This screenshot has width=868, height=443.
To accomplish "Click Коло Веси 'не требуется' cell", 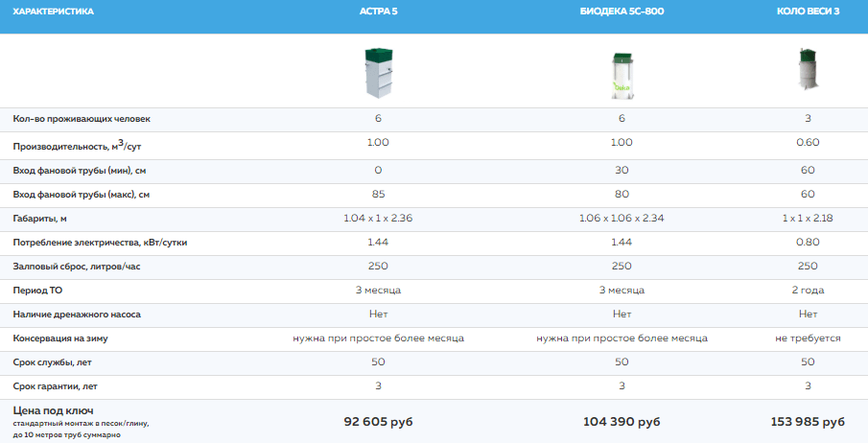I will pyautogui.click(x=808, y=338).
